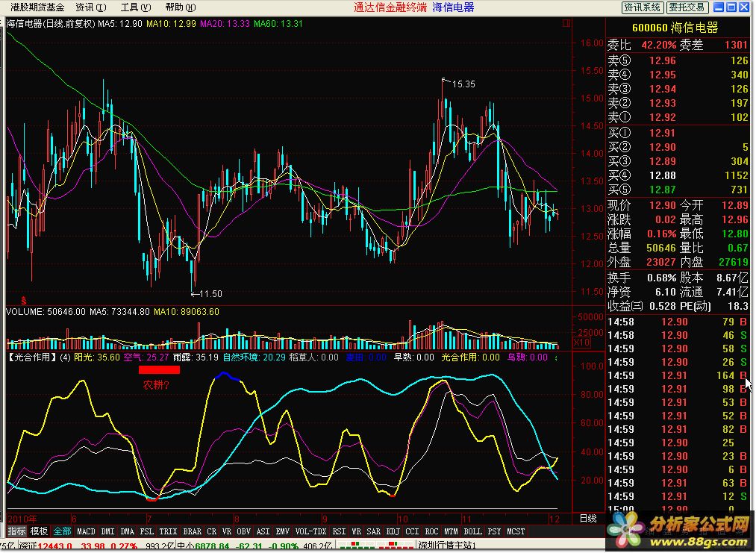Switch to the RSI indicator

click(x=340, y=531)
